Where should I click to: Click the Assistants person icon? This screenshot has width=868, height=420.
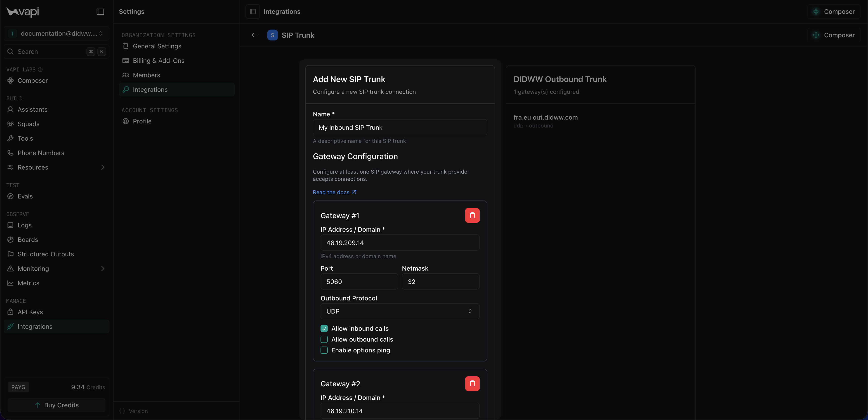tap(10, 110)
